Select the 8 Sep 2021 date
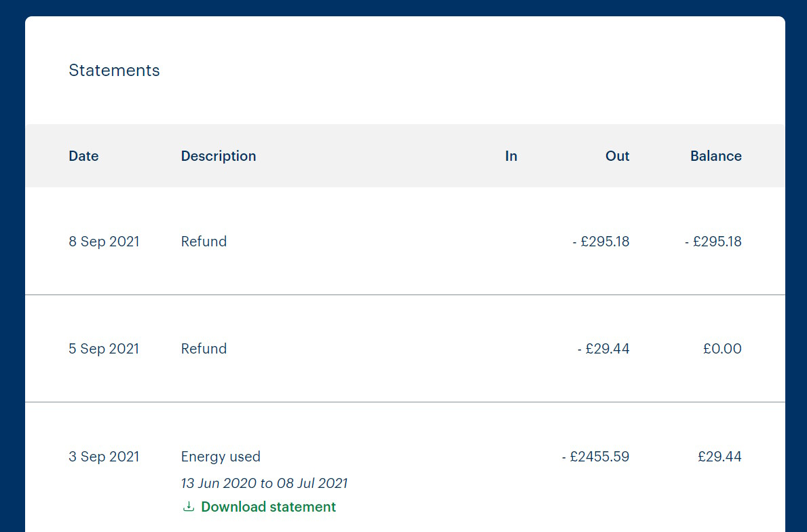The height and width of the screenshot is (532, 807). pos(104,242)
